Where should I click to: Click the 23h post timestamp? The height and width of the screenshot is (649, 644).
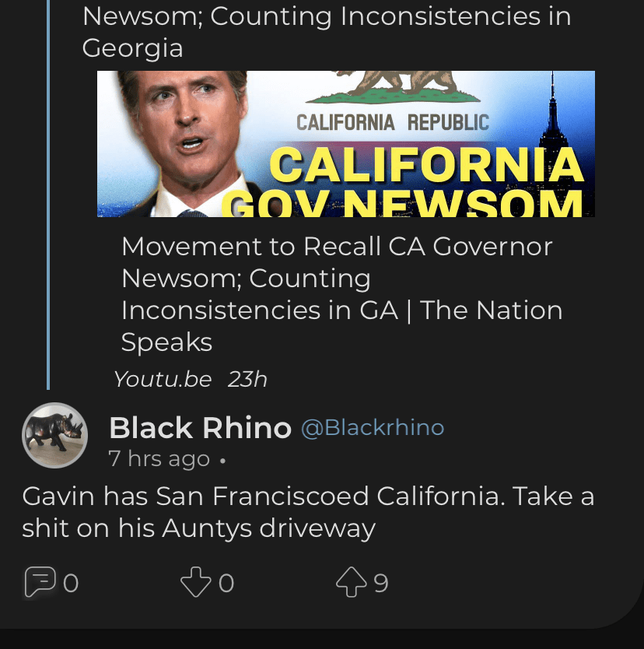tap(247, 379)
